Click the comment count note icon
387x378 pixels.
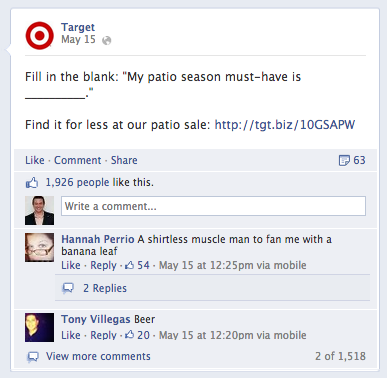coord(344,160)
